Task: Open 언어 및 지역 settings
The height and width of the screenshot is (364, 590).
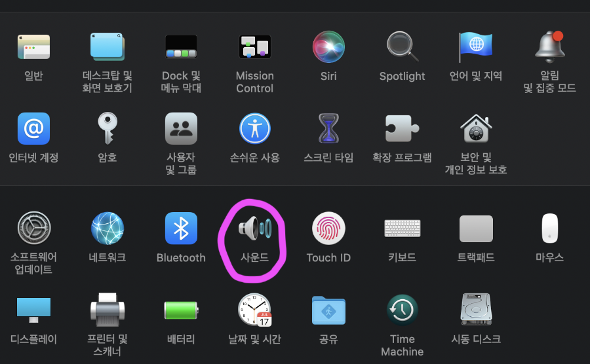Action: (476, 47)
